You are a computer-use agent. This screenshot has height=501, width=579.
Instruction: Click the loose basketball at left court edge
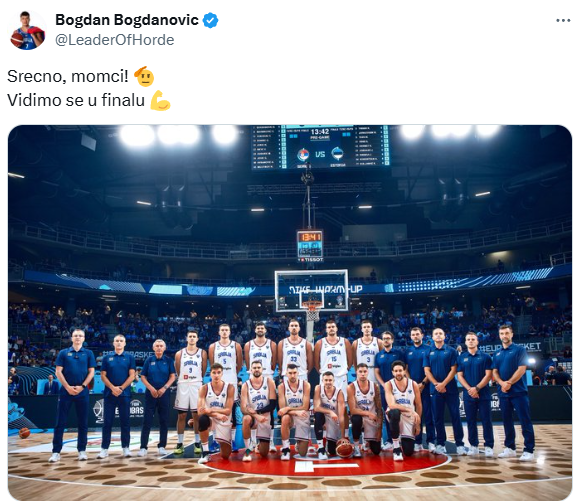(24, 433)
